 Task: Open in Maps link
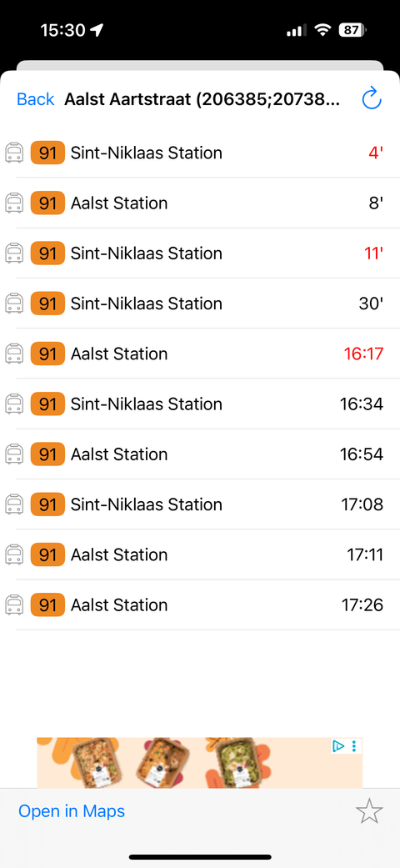72,811
